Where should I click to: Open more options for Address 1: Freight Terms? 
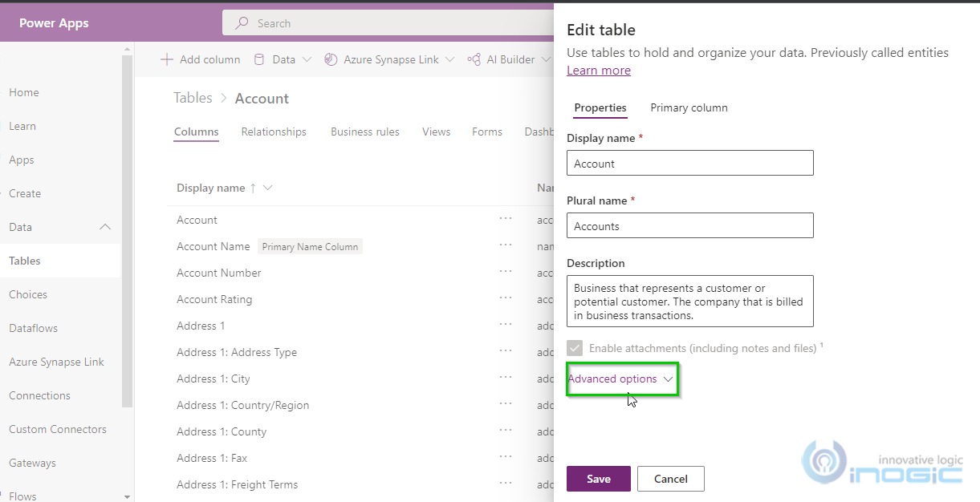pos(505,483)
